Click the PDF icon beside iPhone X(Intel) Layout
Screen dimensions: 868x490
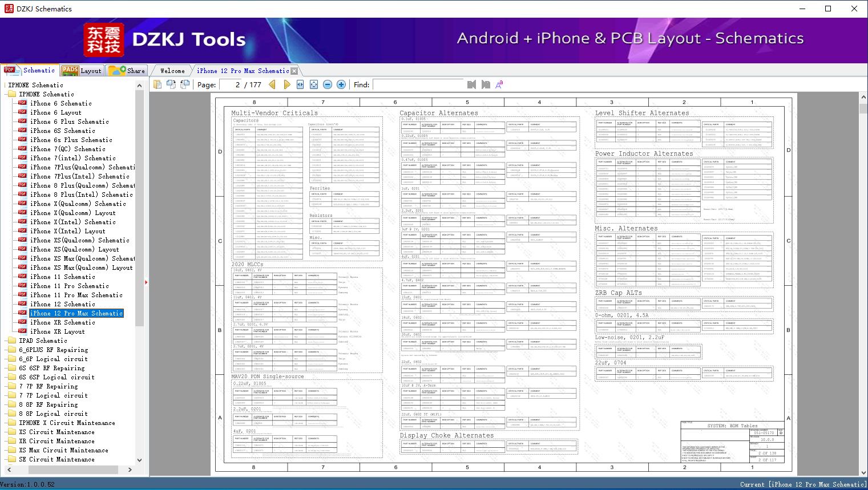tap(22, 231)
